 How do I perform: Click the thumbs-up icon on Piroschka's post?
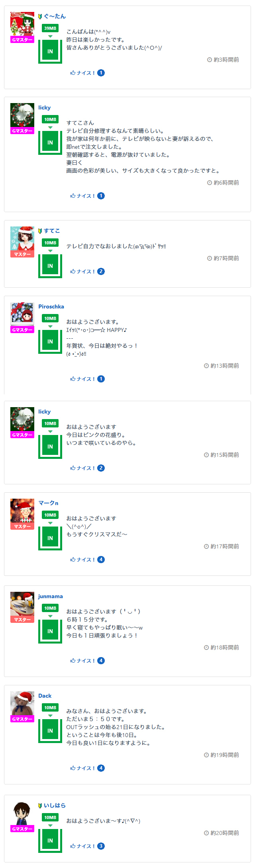(73, 379)
